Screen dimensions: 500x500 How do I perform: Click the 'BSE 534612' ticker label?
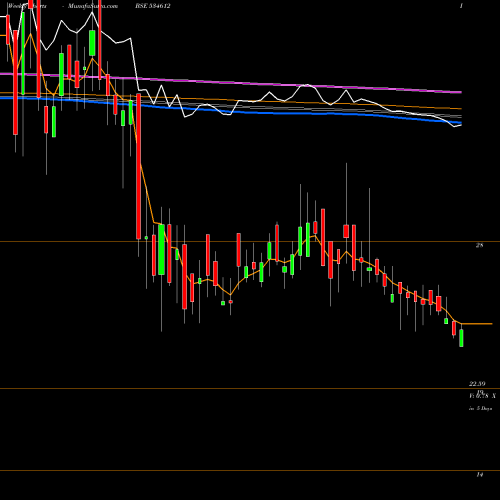pyautogui.click(x=153, y=6)
